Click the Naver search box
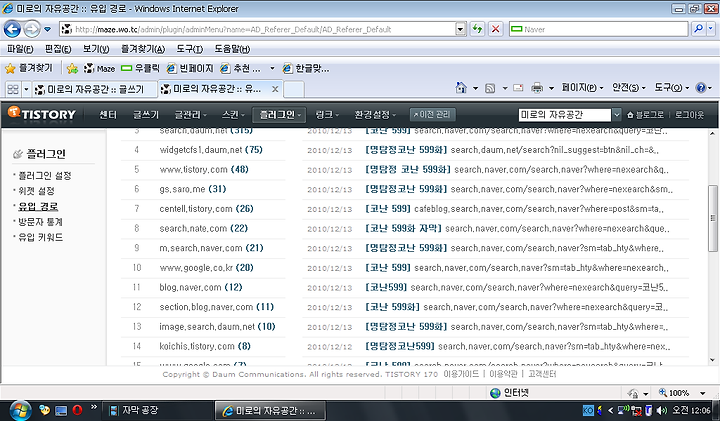 (x=599, y=29)
